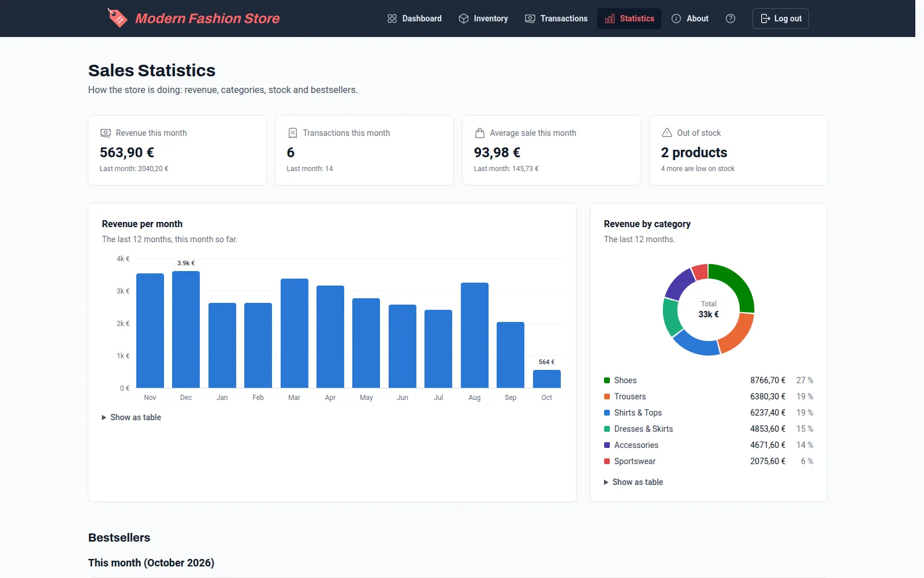Click the Dashboard grid icon
The height and width of the screenshot is (578, 924).
coord(392,18)
